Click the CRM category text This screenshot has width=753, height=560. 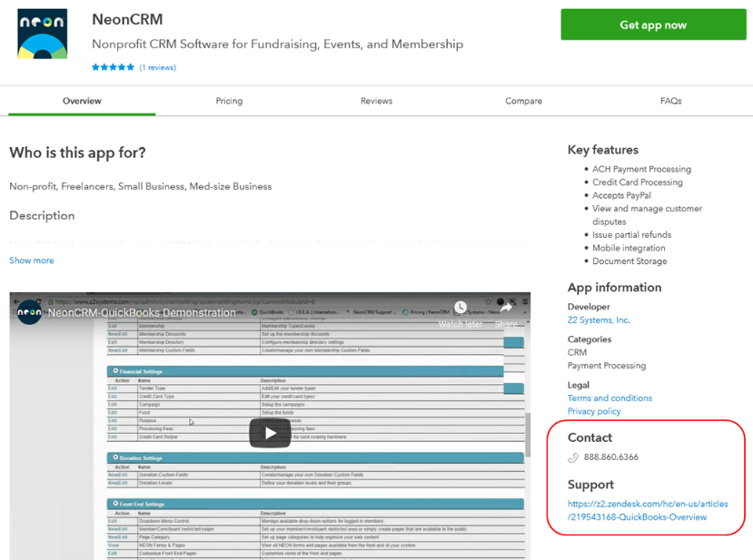tap(577, 352)
